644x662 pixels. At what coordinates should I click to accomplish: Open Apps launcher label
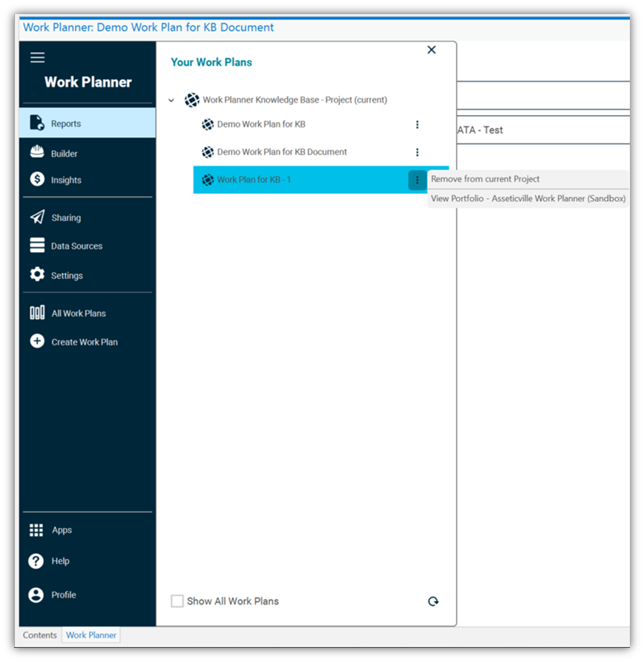click(x=61, y=530)
